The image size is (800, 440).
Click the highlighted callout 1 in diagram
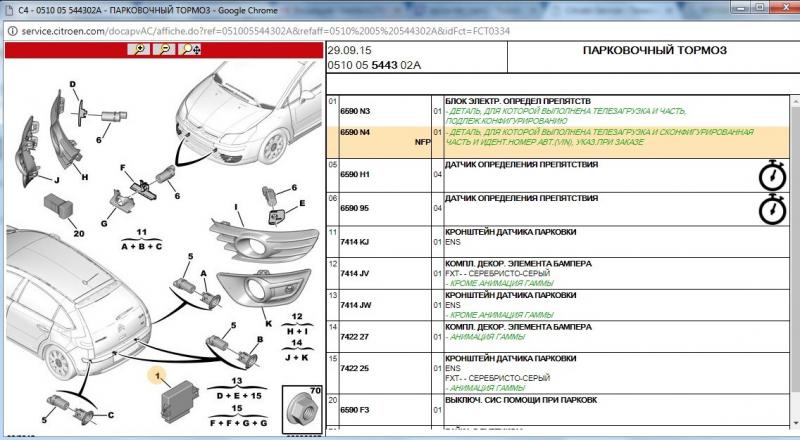point(158,376)
